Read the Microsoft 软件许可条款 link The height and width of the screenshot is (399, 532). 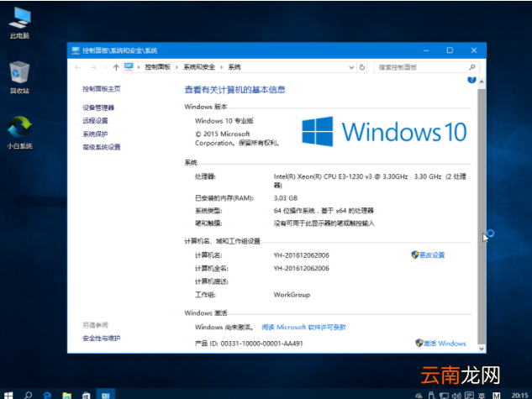point(303,327)
